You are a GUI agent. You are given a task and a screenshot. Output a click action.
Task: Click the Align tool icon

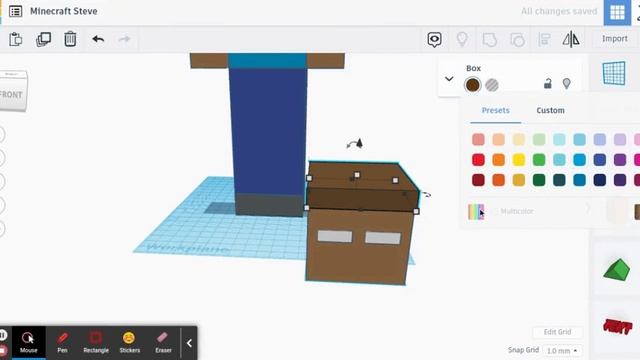(544, 40)
